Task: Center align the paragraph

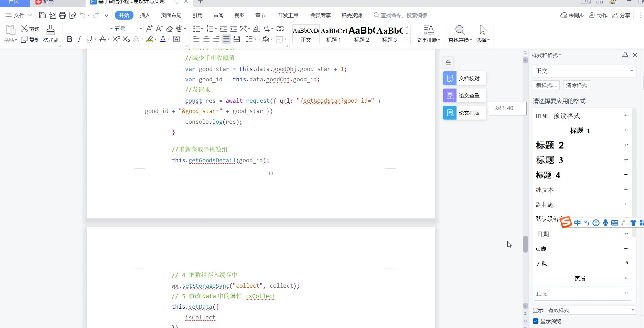Action: pyautogui.click(x=206, y=39)
